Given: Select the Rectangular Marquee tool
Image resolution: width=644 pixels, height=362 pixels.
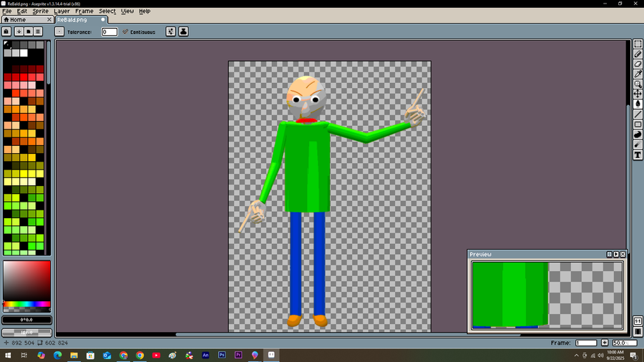Looking at the screenshot, I should coord(638,44).
